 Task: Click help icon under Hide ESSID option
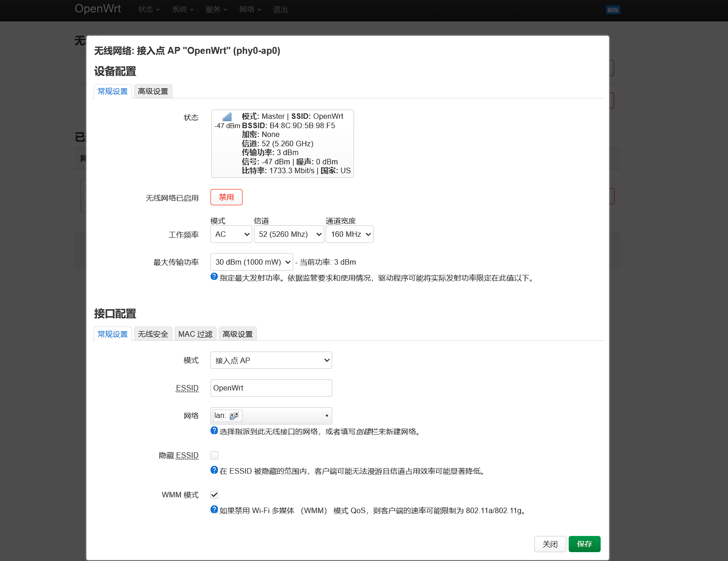click(x=214, y=470)
